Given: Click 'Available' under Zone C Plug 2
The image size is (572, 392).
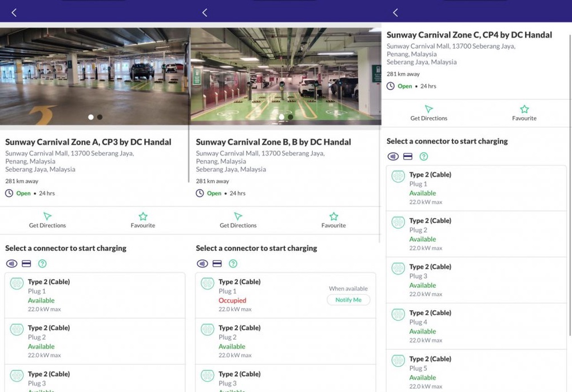Looking at the screenshot, I should click(x=423, y=239).
